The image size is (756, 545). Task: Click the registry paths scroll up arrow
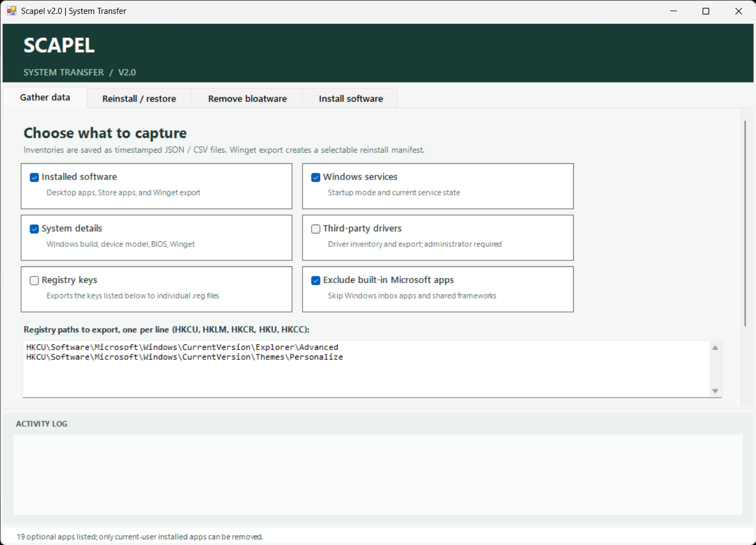715,348
